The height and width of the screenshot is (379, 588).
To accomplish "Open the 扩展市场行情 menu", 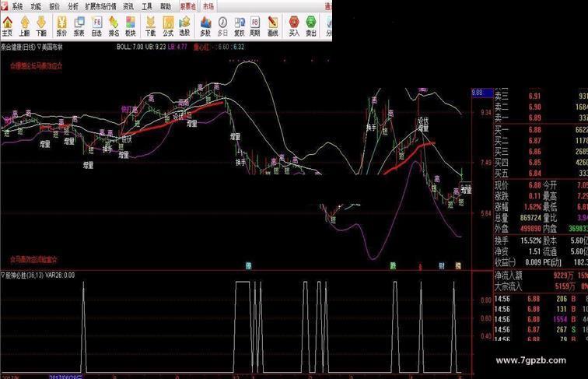I will pyautogui.click(x=100, y=6).
